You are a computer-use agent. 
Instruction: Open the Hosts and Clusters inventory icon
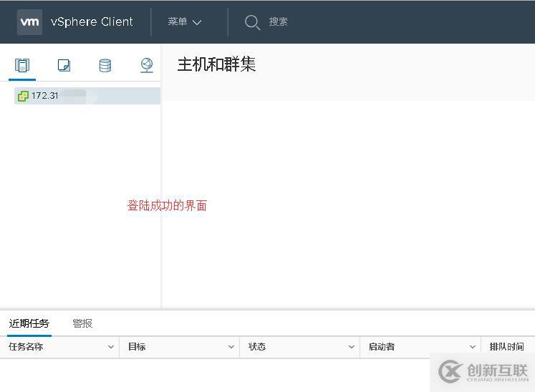[x=22, y=65]
